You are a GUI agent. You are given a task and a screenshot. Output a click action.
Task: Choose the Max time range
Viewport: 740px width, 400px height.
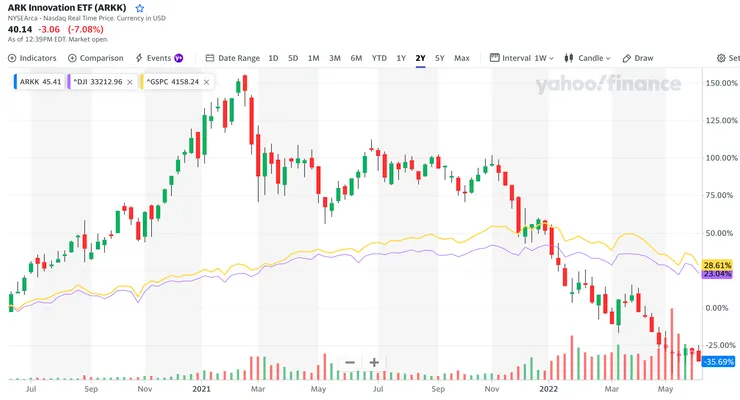point(462,58)
